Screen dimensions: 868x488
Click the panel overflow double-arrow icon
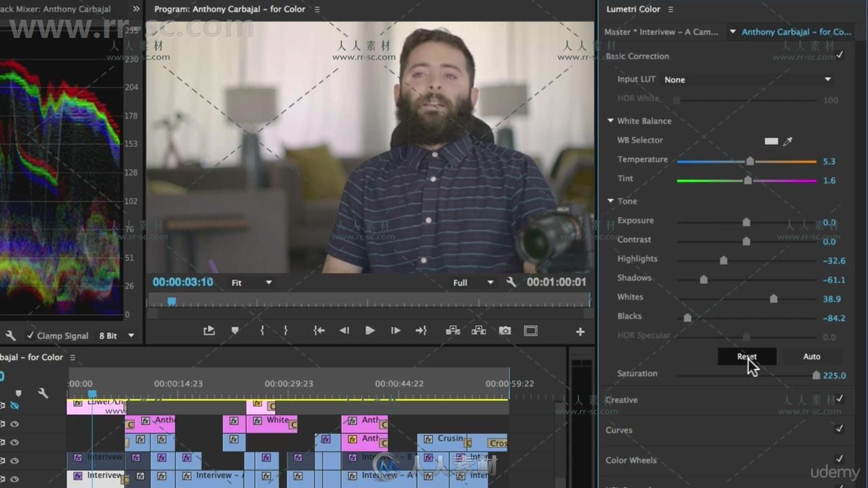[x=136, y=9]
